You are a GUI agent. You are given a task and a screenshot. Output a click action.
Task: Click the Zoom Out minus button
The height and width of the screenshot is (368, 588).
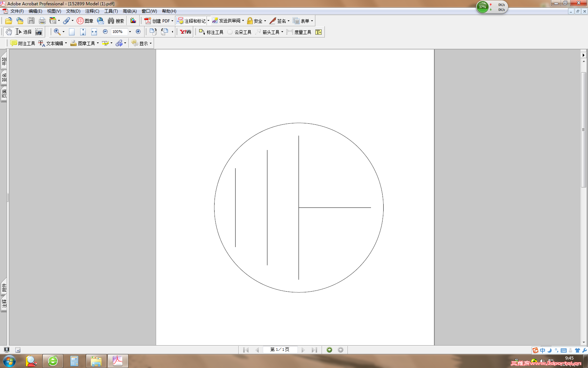[105, 32]
